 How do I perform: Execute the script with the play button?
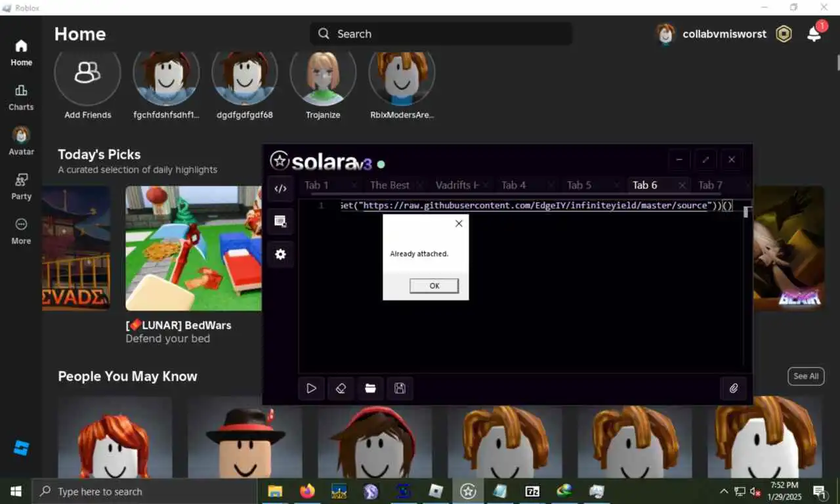click(311, 388)
